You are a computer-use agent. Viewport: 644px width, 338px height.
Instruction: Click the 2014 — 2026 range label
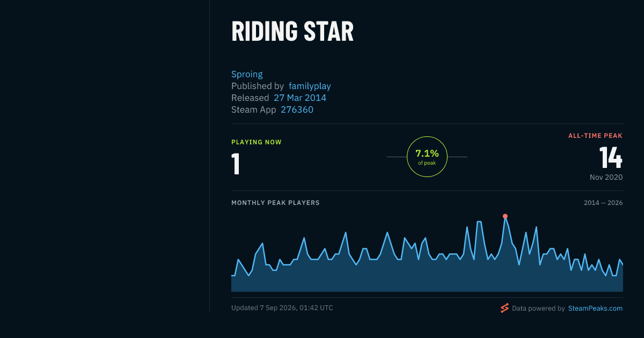(603, 203)
